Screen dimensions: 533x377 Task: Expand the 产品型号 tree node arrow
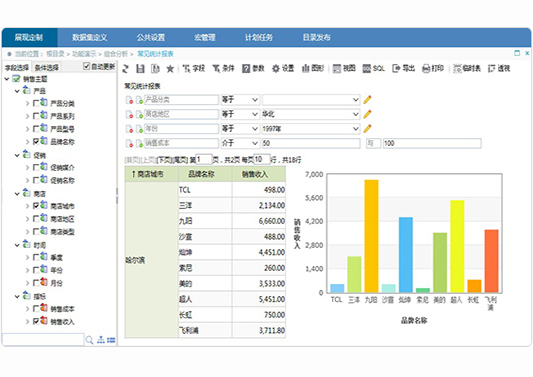click(28, 129)
